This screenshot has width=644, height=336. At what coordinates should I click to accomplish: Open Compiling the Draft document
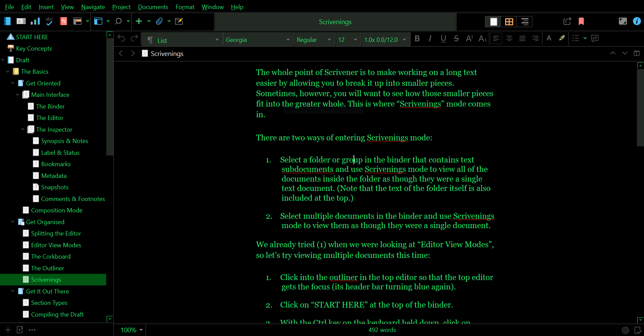pos(57,315)
